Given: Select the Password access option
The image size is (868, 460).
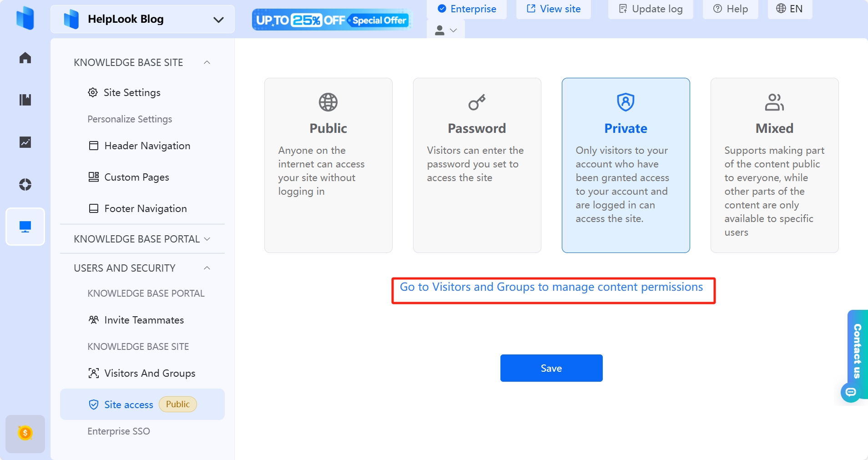Looking at the screenshot, I should pyautogui.click(x=477, y=165).
